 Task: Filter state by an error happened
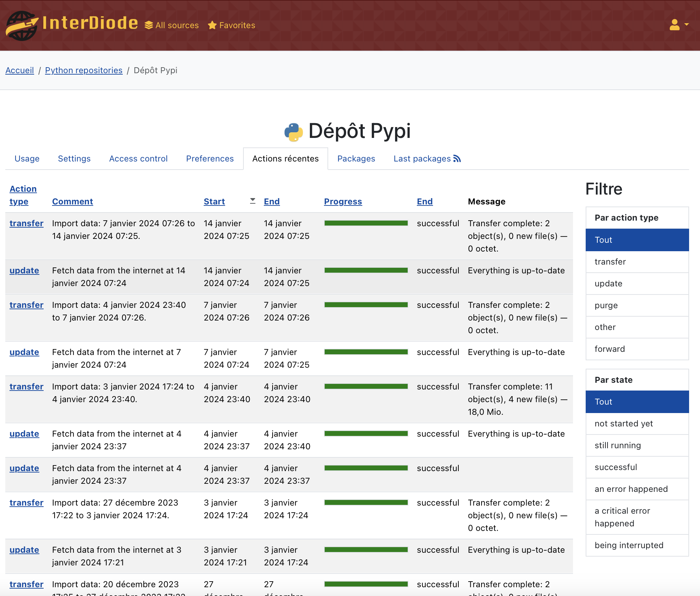coord(637,489)
